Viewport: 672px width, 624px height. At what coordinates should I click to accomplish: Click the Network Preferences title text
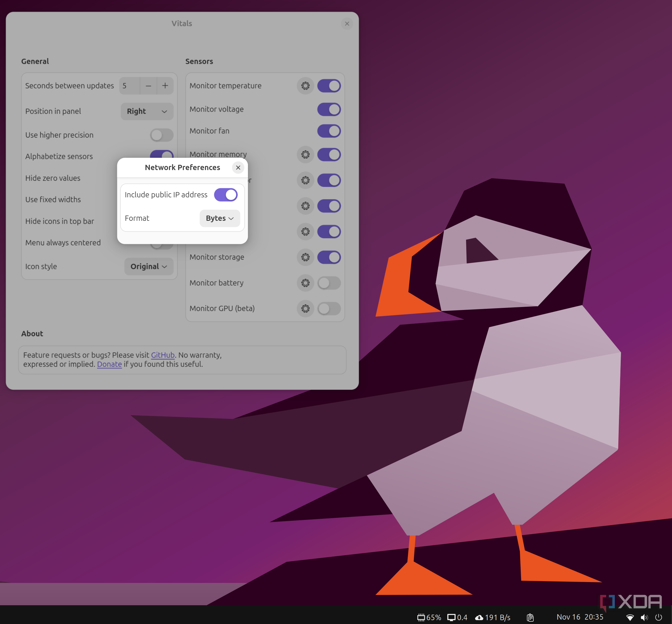[x=182, y=167]
